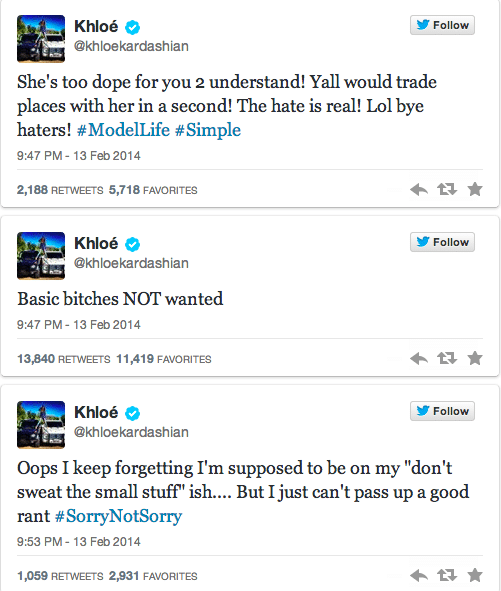Screen dimensions: 501x591
Task: View the 13,840 retweets list
Action: 64,359
